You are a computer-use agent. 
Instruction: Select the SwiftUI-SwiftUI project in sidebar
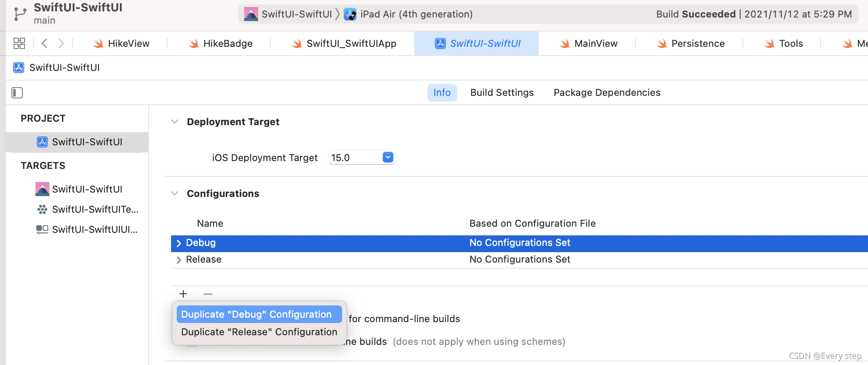coord(77,142)
